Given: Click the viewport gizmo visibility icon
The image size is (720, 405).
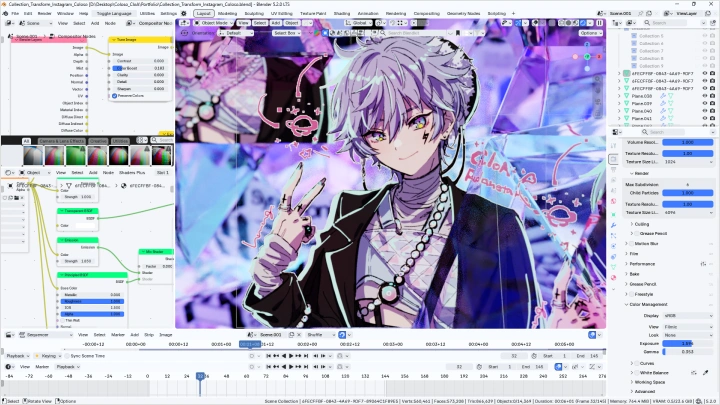Looking at the screenshot, I should click(518, 22).
